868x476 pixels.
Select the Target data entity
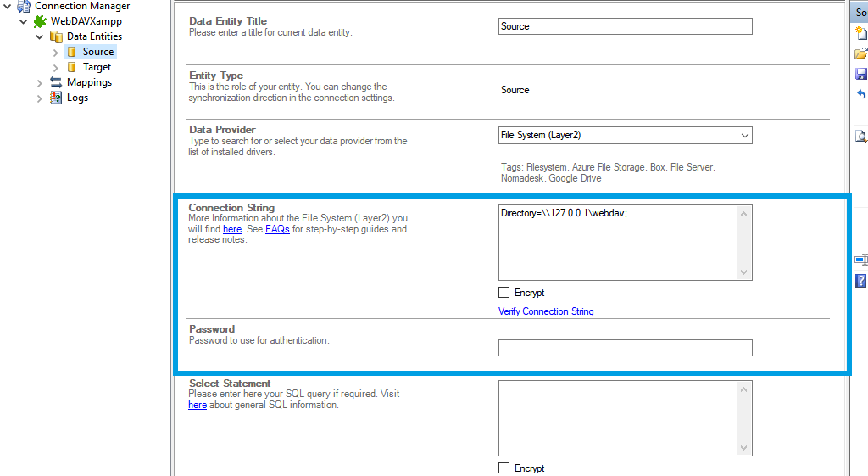(97, 67)
